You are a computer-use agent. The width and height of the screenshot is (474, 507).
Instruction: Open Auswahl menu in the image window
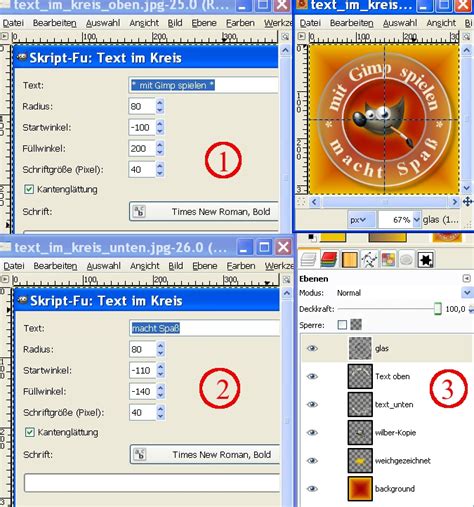400,23
